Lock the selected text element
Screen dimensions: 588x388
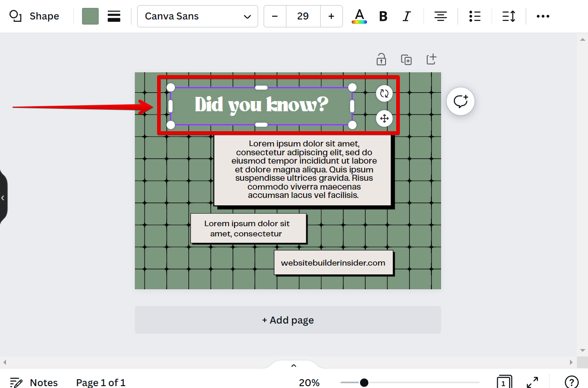pos(381,59)
